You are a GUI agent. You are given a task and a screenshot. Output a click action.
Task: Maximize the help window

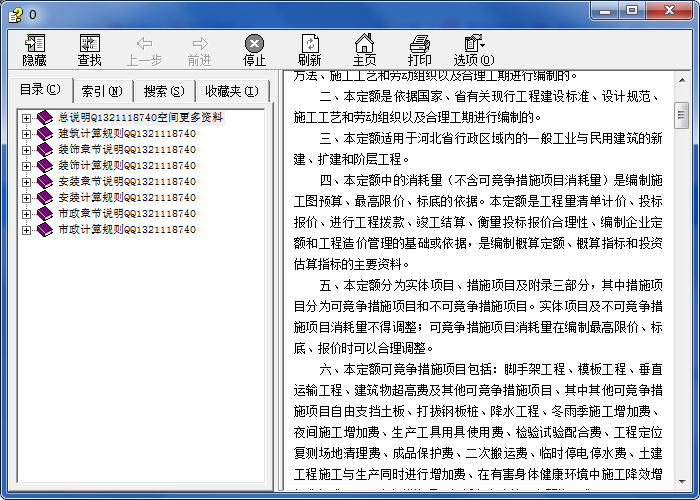(x=632, y=11)
